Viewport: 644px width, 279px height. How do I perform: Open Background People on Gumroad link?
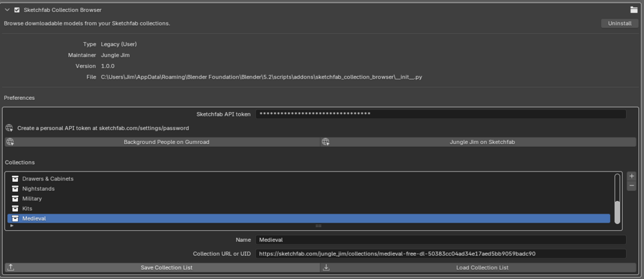[162, 142]
